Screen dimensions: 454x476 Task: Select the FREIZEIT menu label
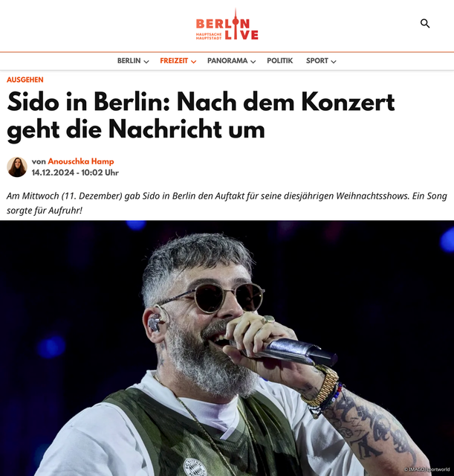[174, 61]
